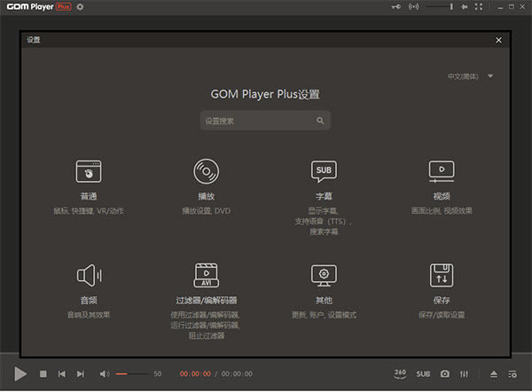Adjust the volume slider near 50
This screenshot has height=392, width=532.
pos(133,374)
